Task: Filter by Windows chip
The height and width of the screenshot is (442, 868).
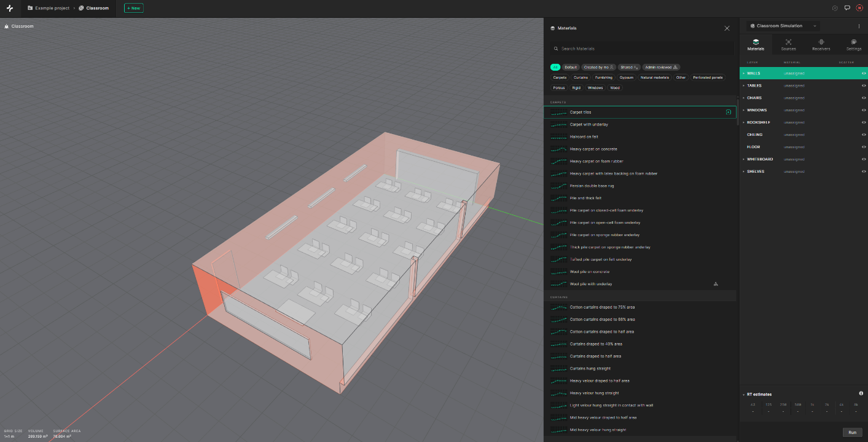Action: pos(595,88)
